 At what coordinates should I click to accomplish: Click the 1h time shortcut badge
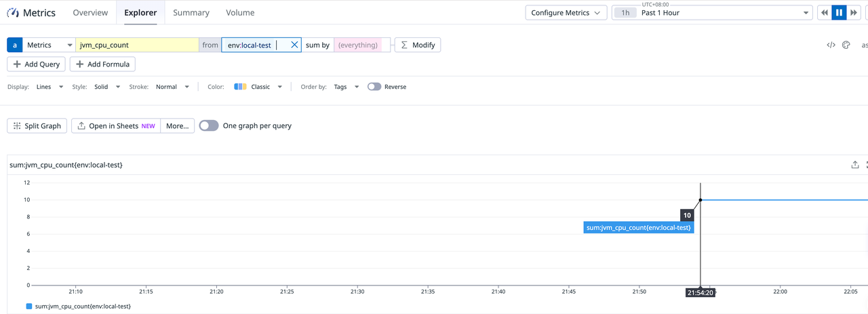tap(625, 13)
